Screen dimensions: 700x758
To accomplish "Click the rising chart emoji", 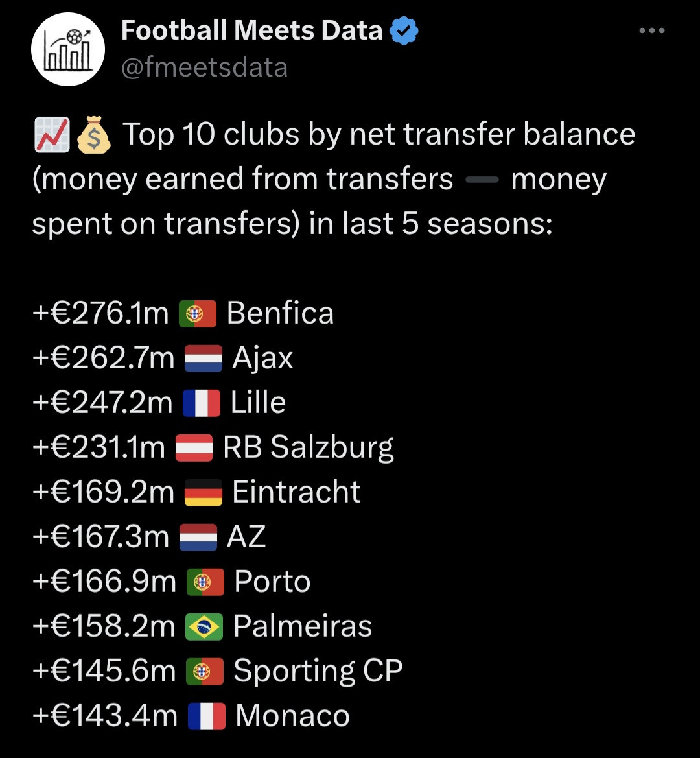I will click(51, 135).
